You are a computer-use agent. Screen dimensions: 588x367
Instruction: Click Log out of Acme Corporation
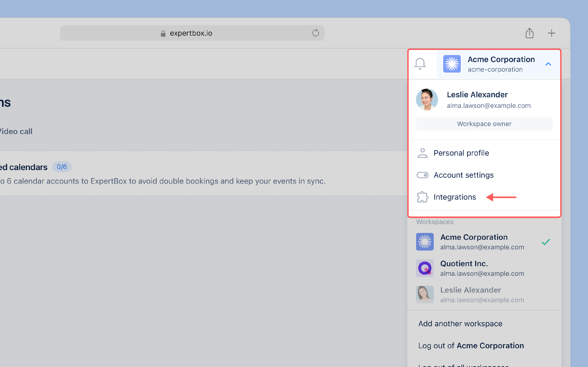coord(471,345)
